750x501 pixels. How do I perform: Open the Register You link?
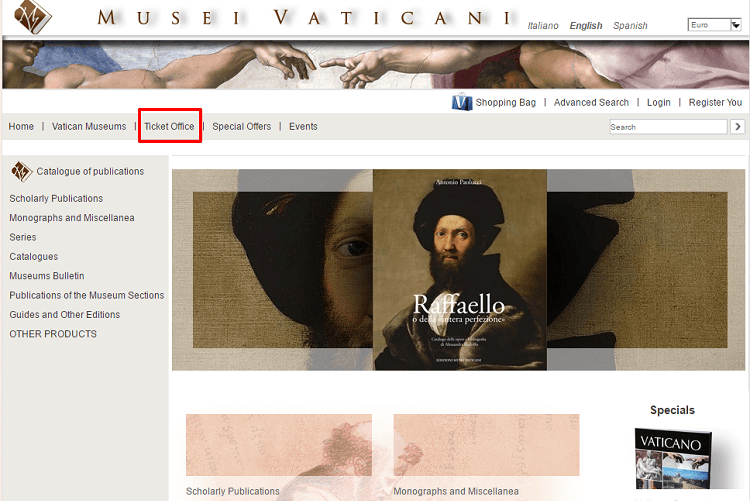715,102
